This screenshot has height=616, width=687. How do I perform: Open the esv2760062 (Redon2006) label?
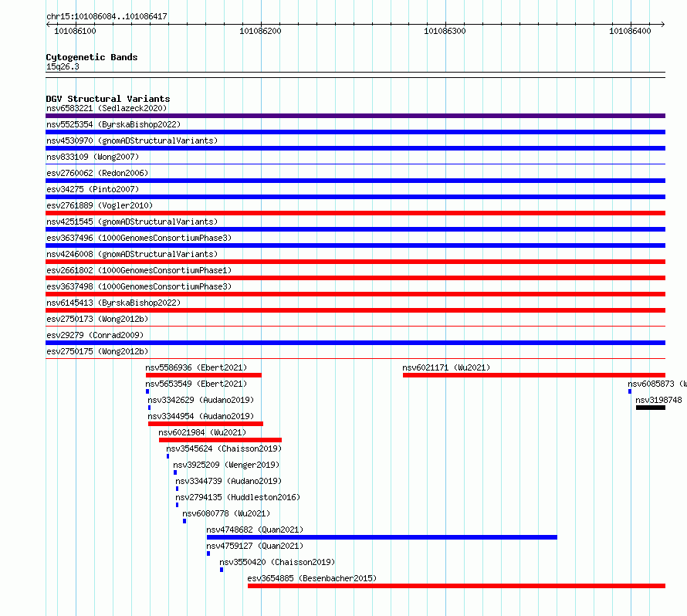(x=97, y=173)
